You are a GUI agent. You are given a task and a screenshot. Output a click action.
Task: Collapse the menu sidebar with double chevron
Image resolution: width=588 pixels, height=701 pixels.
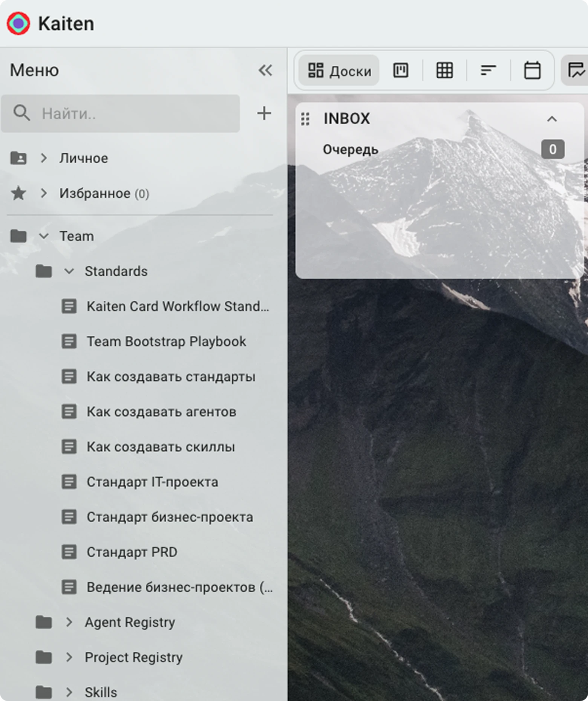(265, 70)
